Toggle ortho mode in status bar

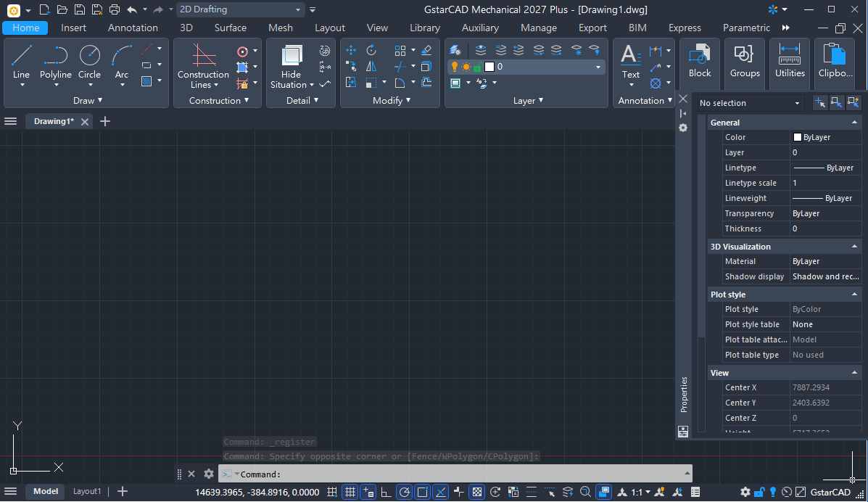coord(386,492)
